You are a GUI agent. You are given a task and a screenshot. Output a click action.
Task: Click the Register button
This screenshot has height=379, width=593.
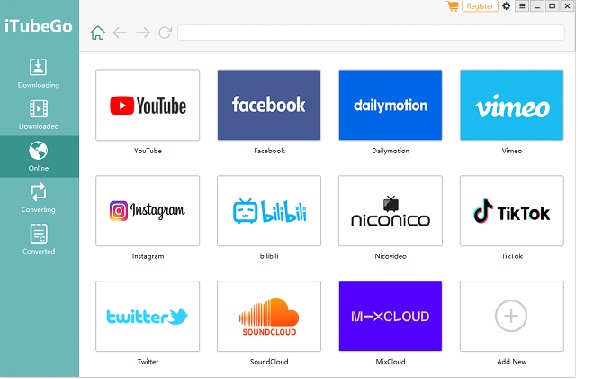point(480,6)
